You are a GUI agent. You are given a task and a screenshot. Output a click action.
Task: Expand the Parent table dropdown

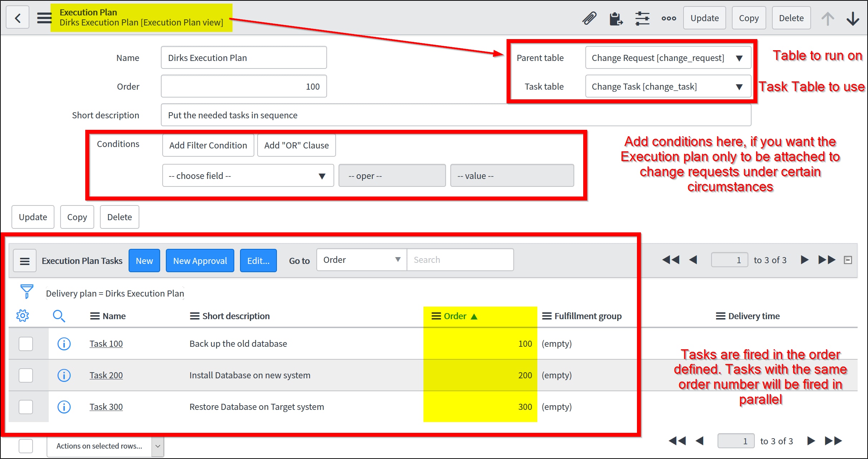(668, 58)
